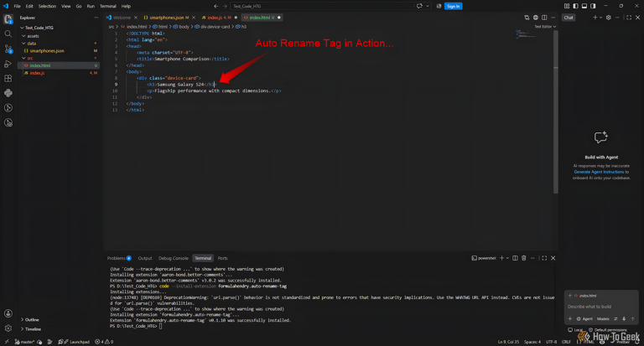644x346 pixels.
Task: Maximize the Chat panel
Action: point(629,18)
